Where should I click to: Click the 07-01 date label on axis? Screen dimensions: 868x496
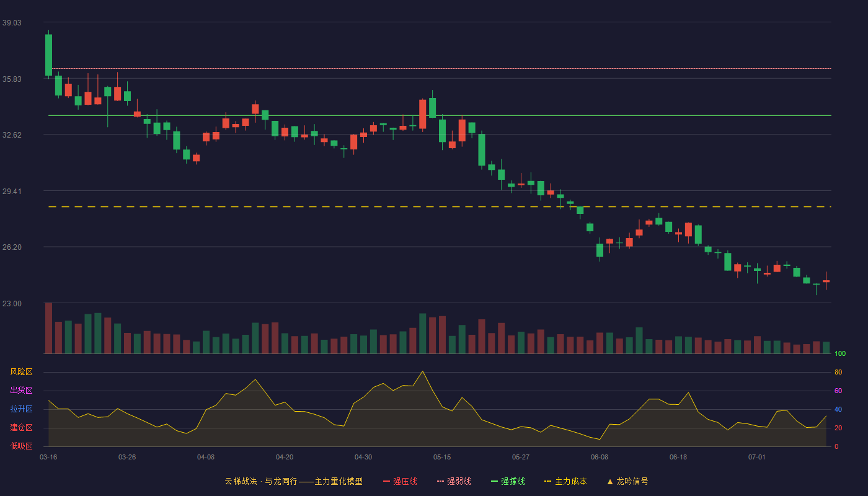(757, 457)
